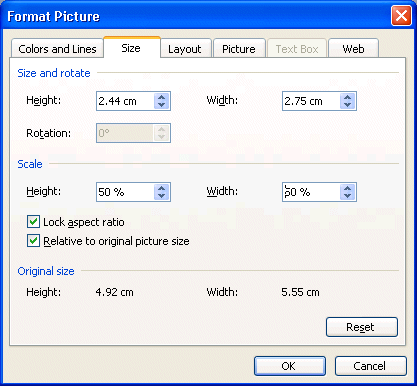This screenshot has width=417, height=386.
Task: Select the Size tab
Action: 132,48
